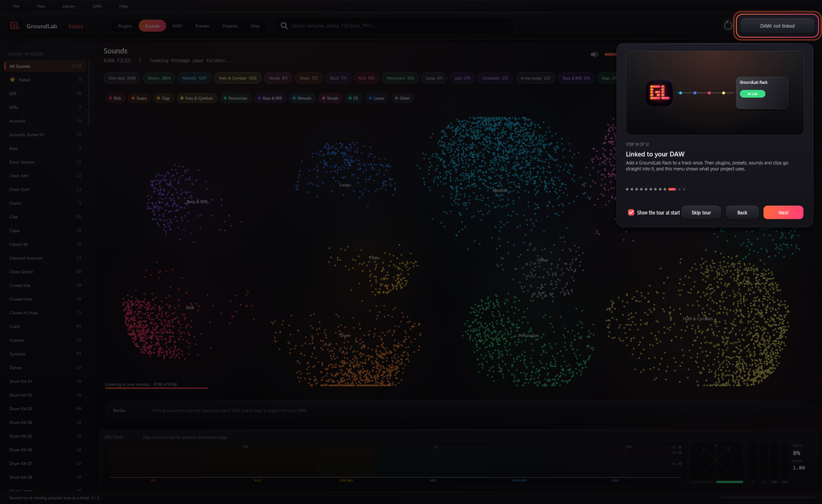
Task: Click the Bass & 808 cluster label on the map
Action: pyautogui.click(x=197, y=202)
